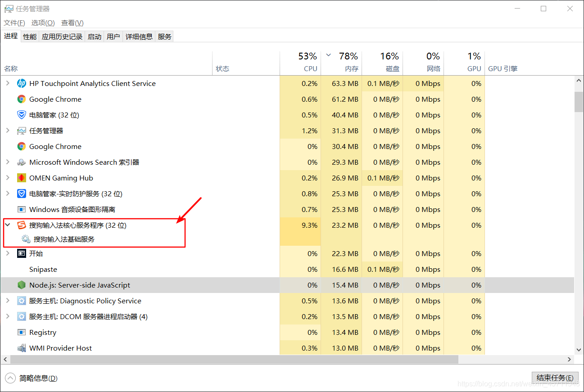Expand Microsoft Windows Search 索引器 row
The image size is (584, 392).
tap(8, 162)
